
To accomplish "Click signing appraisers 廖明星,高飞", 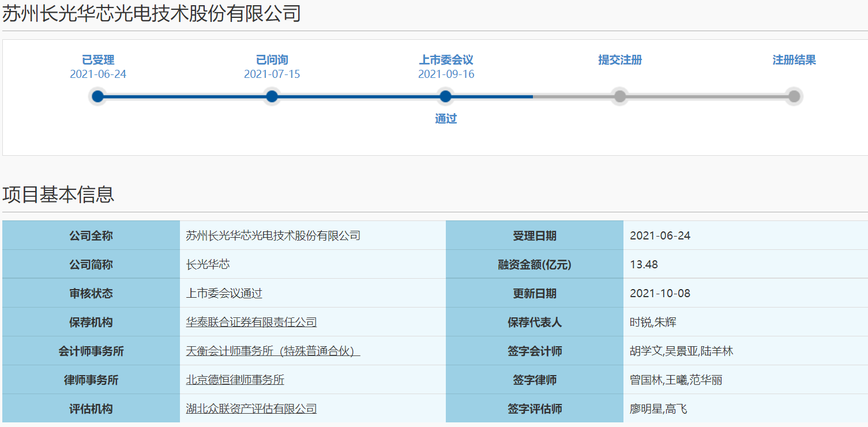I will click(659, 409).
